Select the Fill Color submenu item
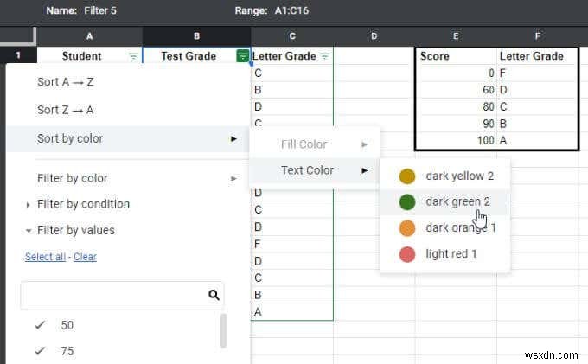This screenshot has height=364, width=588. [315, 144]
